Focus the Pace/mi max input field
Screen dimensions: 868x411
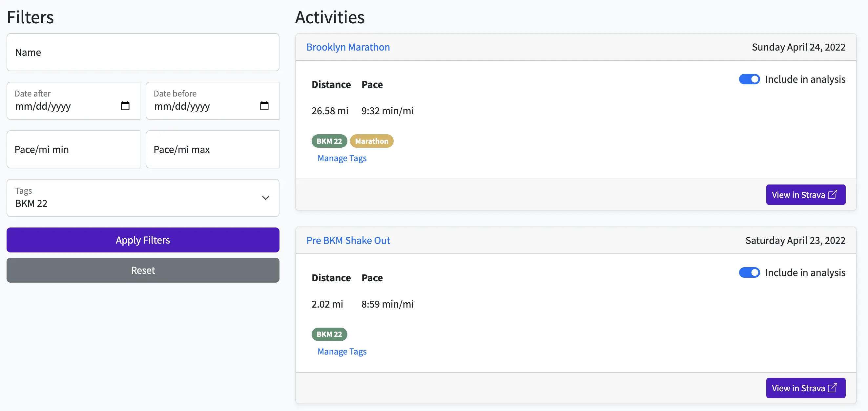tap(213, 149)
